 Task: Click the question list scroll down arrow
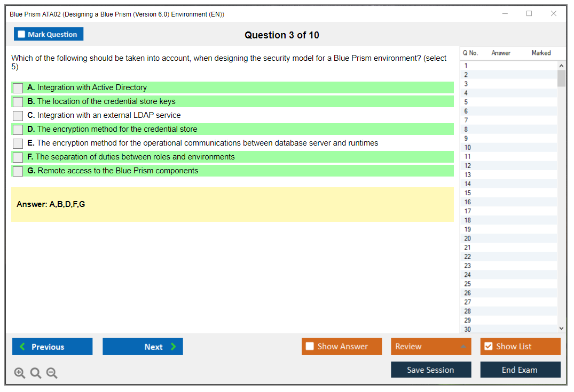[x=561, y=329]
